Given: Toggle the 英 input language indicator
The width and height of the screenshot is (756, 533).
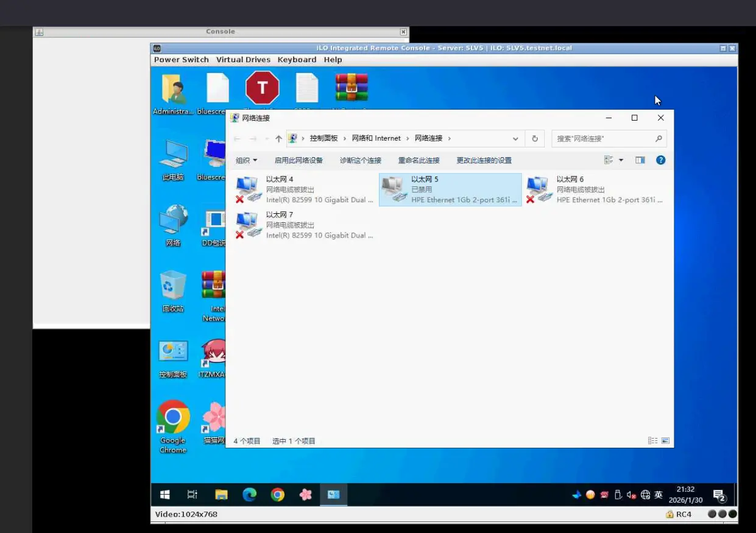Looking at the screenshot, I should coord(659,495).
